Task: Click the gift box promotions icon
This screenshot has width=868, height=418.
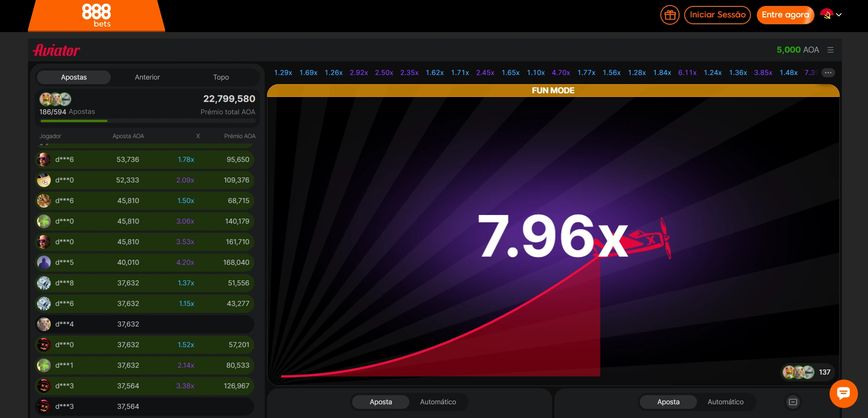Action: (x=670, y=15)
